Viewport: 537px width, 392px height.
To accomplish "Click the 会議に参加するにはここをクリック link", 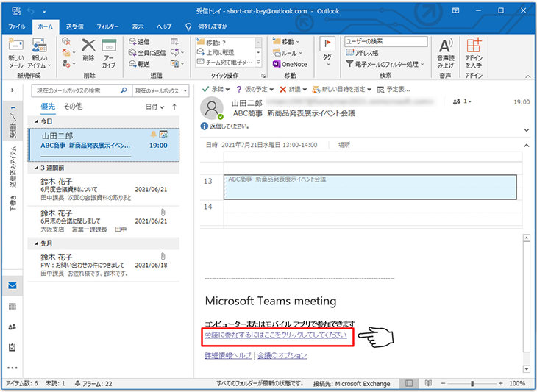I will [x=276, y=335].
